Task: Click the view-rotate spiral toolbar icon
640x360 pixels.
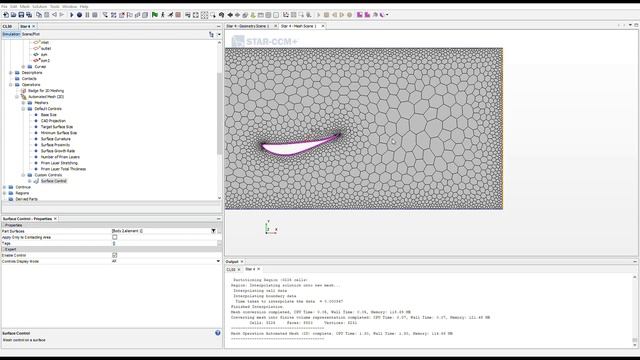Action: (221, 15)
